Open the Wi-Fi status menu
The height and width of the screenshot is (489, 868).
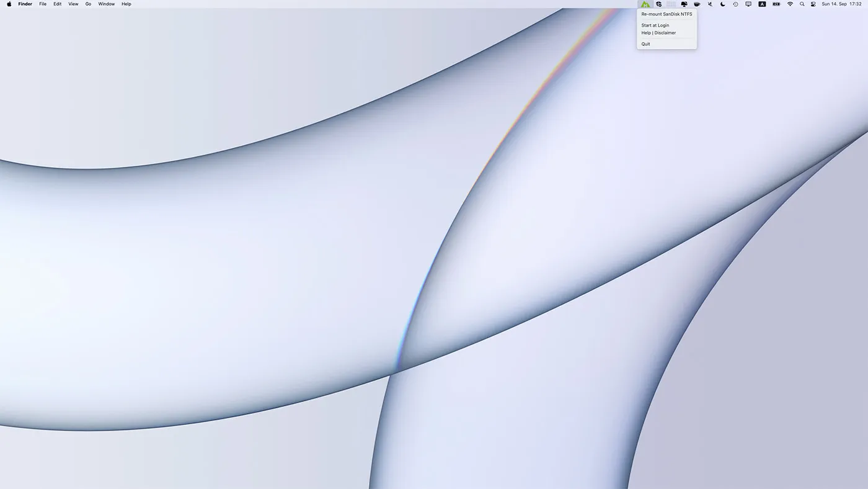point(790,4)
